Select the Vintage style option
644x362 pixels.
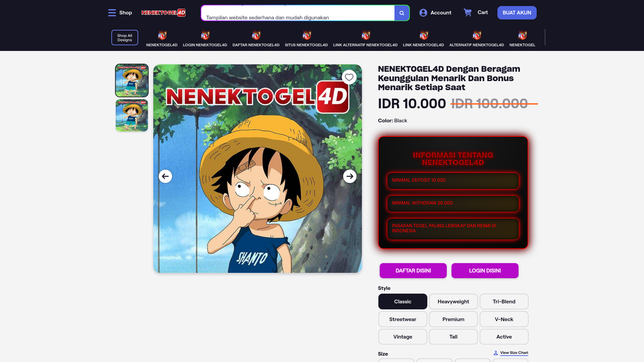point(403,337)
